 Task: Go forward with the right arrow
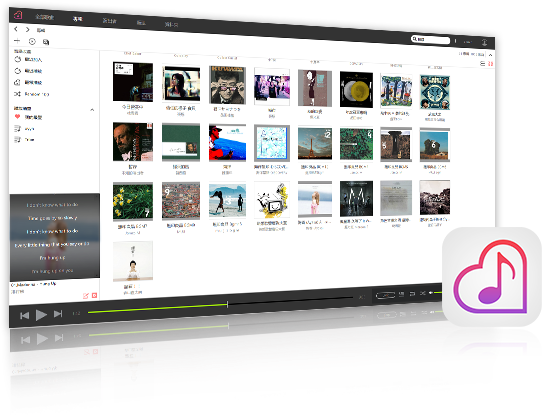[x=28, y=30]
